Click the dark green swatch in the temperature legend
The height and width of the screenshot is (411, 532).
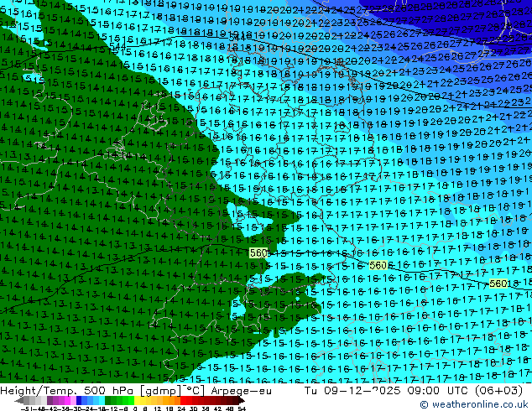coord(108,401)
